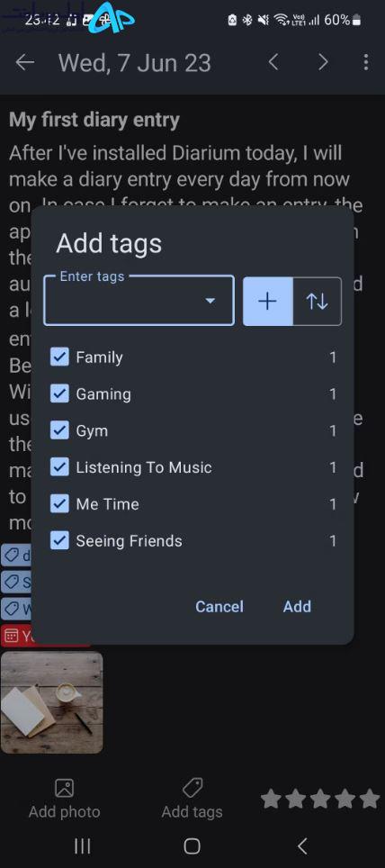Go back with the top-left arrow
This screenshot has width=385, height=868.
(25, 62)
